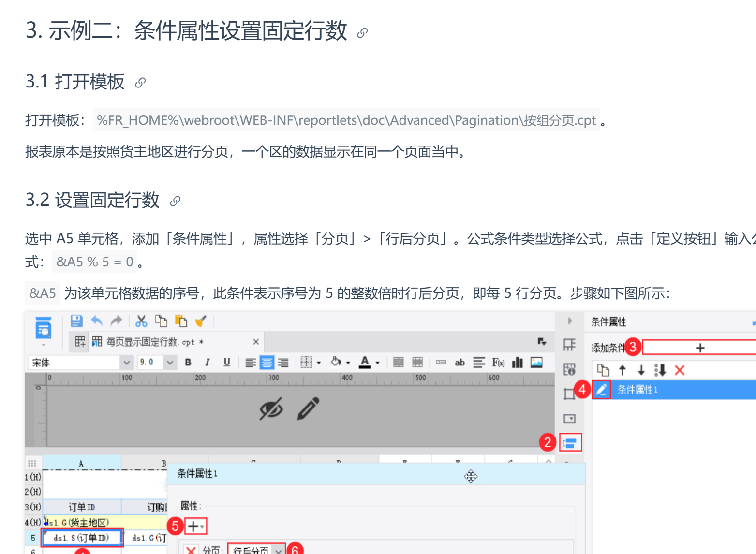Open the cell attributes panel icon
This screenshot has height=554, width=756.
570,369
